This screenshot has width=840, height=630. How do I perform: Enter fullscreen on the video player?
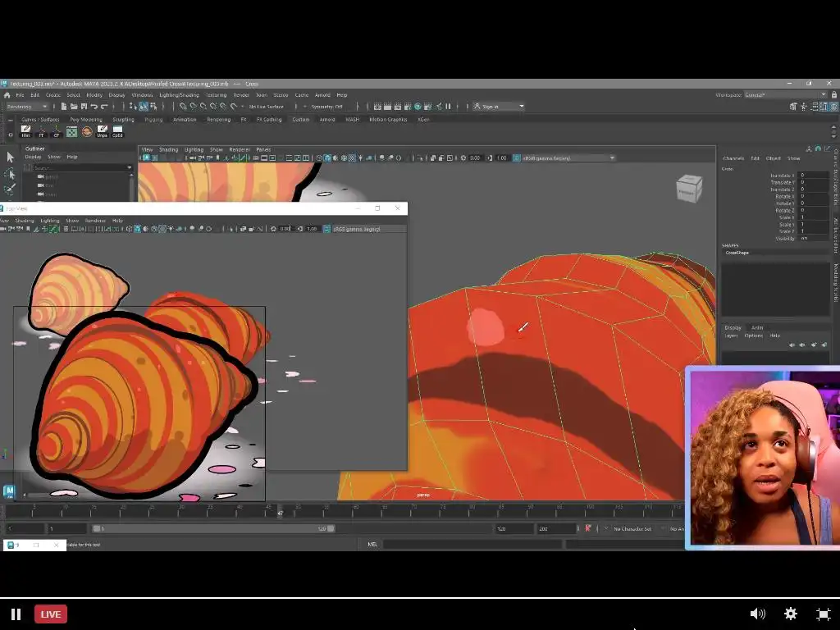pos(824,614)
